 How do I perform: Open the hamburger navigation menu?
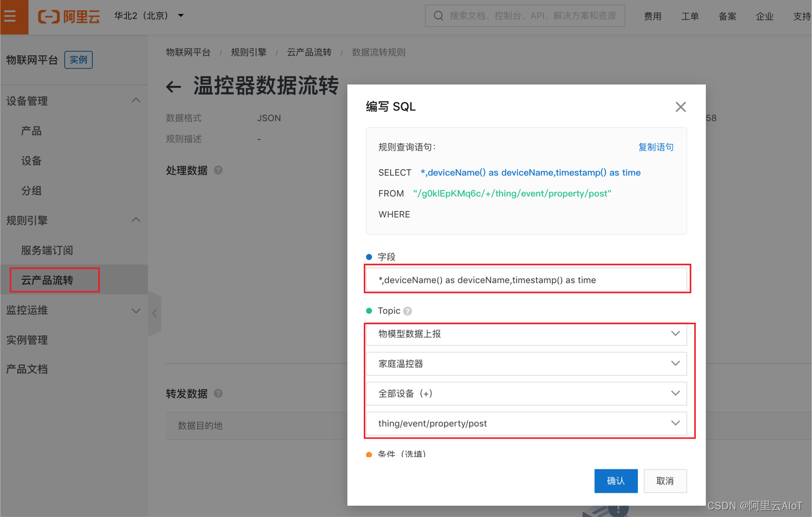(x=10, y=16)
